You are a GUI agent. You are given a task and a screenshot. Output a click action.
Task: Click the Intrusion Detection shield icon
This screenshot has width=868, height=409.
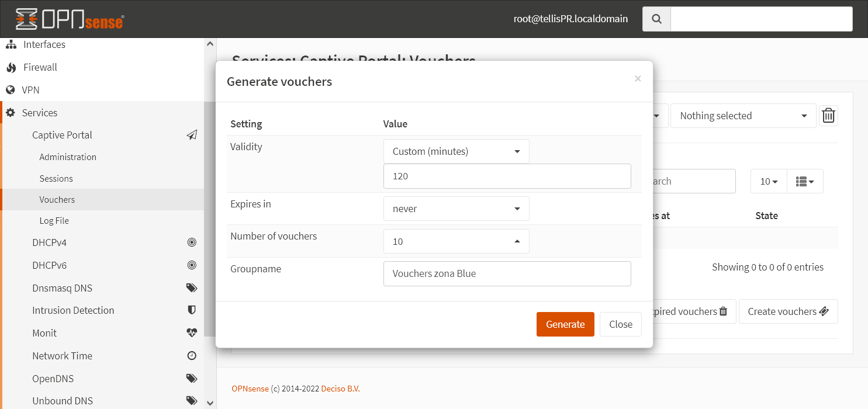pyautogui.click(x=192, y=310)
